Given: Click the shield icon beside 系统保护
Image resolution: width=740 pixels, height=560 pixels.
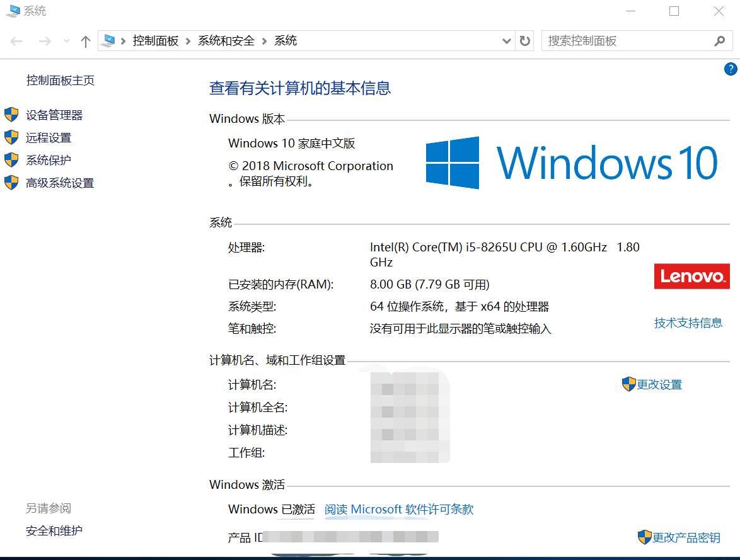Looking at the screenshot, I should 11,160.
